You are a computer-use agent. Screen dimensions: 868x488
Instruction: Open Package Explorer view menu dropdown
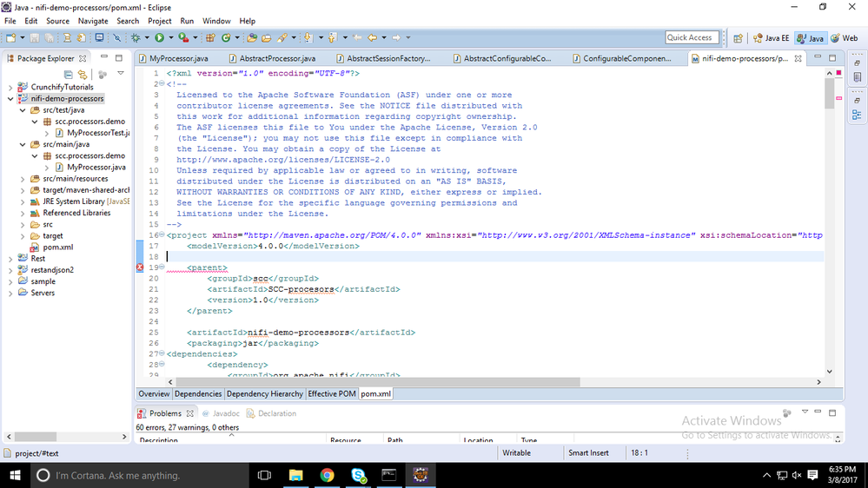[x=121, y=73]
